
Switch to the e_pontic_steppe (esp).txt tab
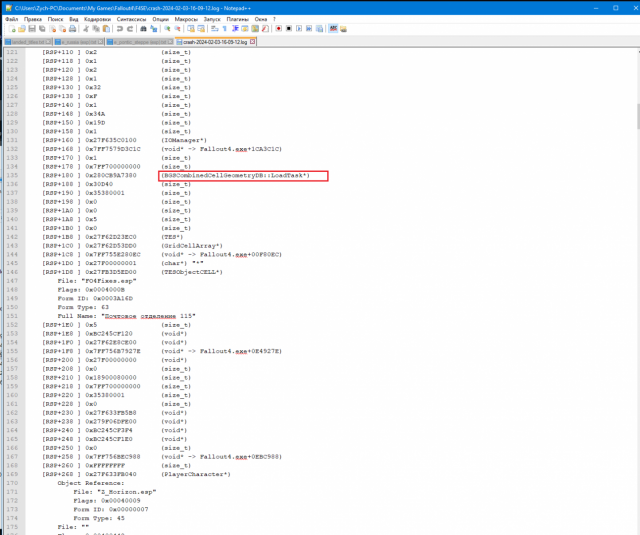point(136,43)
